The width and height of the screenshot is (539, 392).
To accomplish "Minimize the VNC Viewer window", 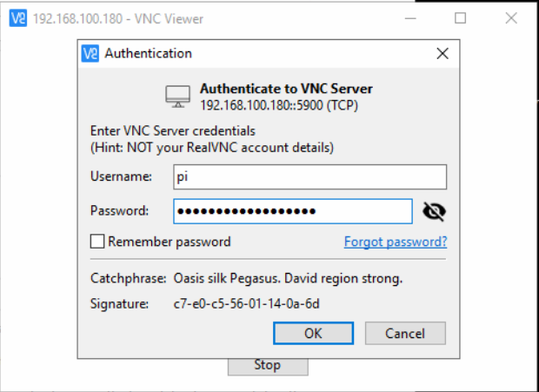I will (410, 18).
